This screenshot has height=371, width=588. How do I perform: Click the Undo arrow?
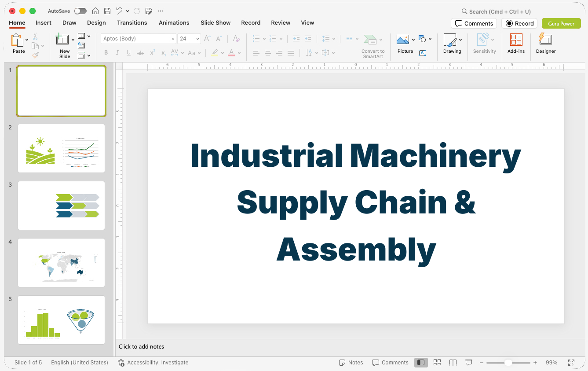[x=119, y=11]
